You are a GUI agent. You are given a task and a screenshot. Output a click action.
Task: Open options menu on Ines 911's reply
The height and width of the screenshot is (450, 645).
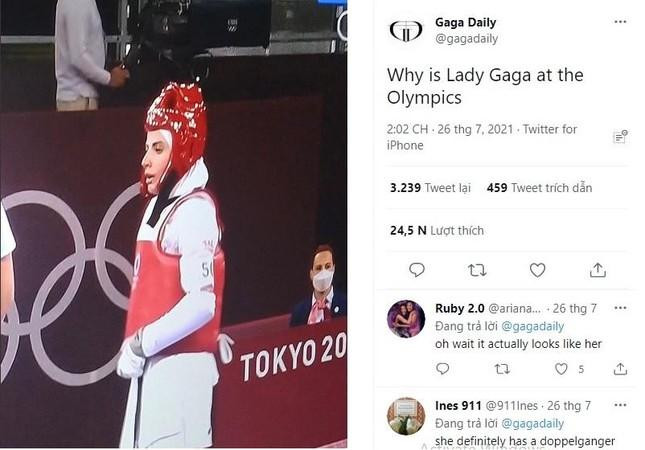point(620,405)
